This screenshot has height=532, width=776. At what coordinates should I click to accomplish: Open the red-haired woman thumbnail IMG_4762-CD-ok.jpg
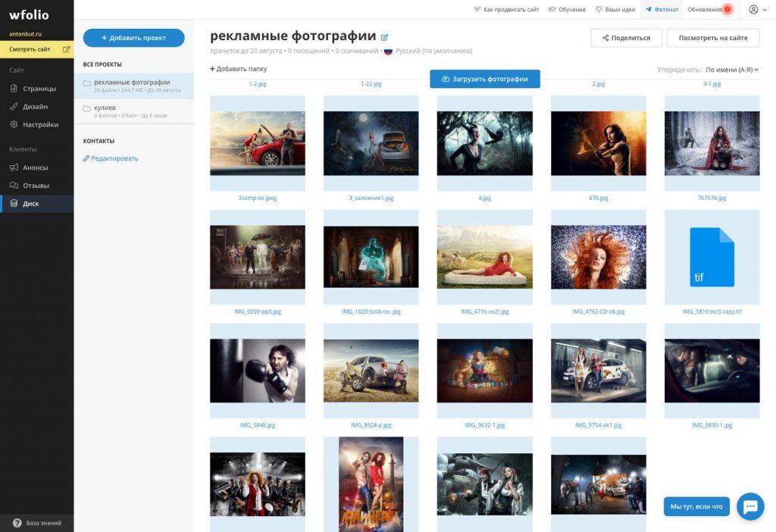(599, 257)
